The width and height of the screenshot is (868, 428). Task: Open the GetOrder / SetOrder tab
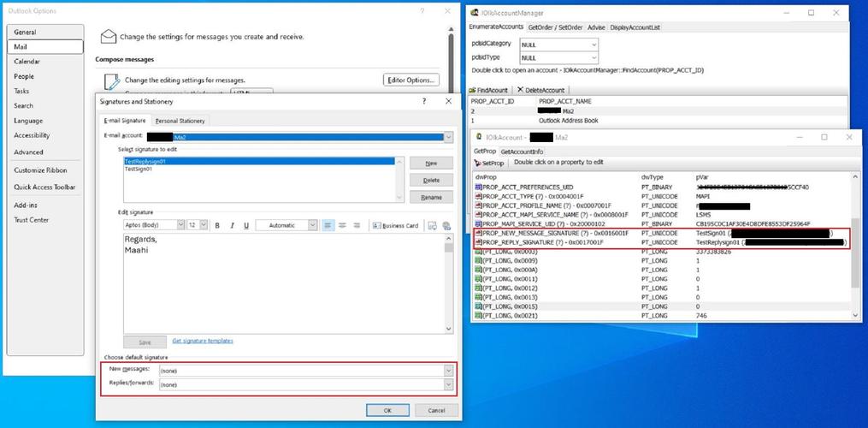click(x=555, y=27)
